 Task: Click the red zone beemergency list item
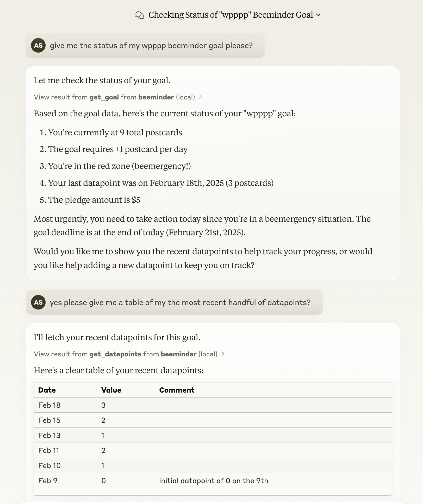(119, 166)
